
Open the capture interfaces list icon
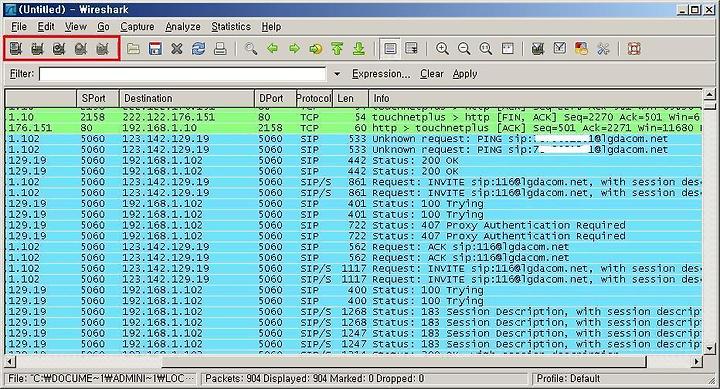point(16,48)
